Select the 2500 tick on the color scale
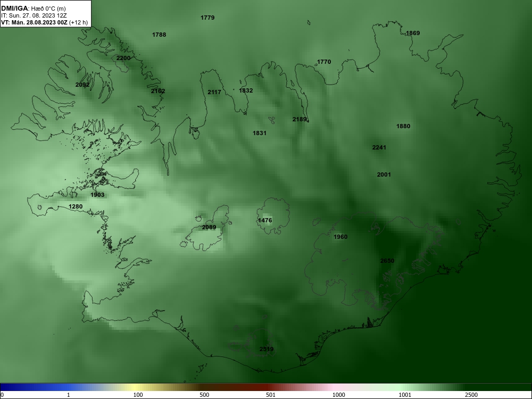Viewport: 532px width, 399px height. point(471,395)
